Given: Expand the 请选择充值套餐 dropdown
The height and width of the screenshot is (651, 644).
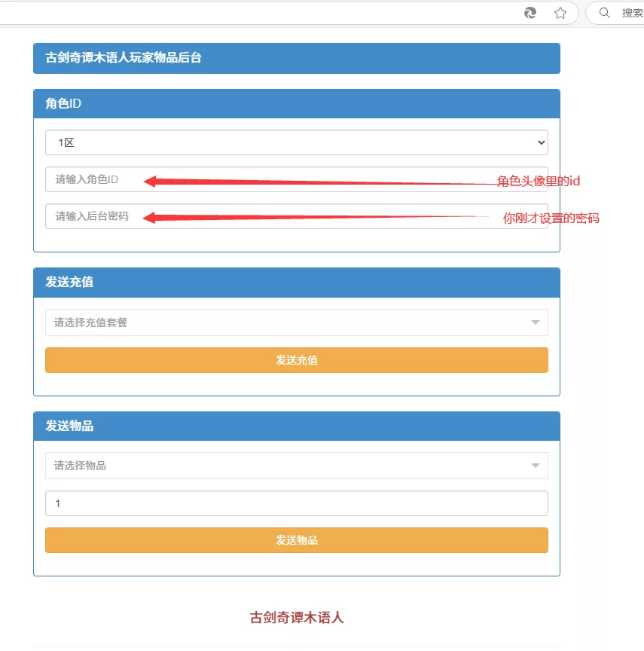Looking at the screenshot, I should pyautogui.click(x=297, y=322).
